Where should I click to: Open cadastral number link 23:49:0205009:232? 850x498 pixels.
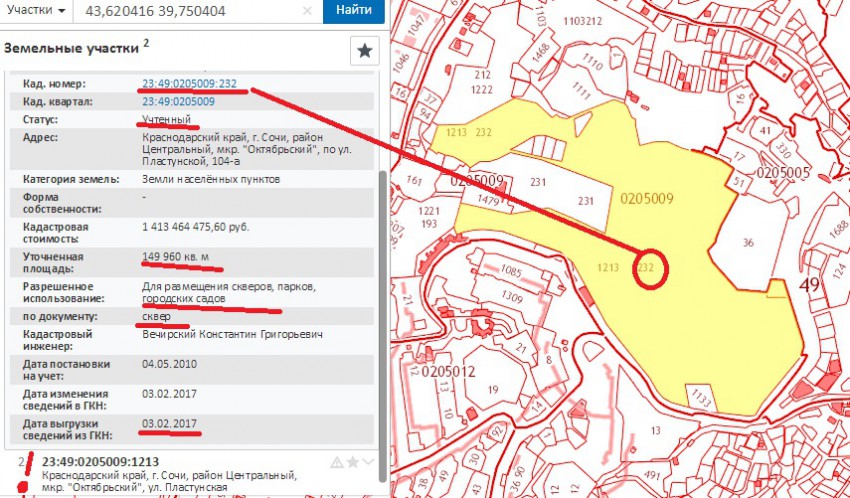click(x=189, y=83)
